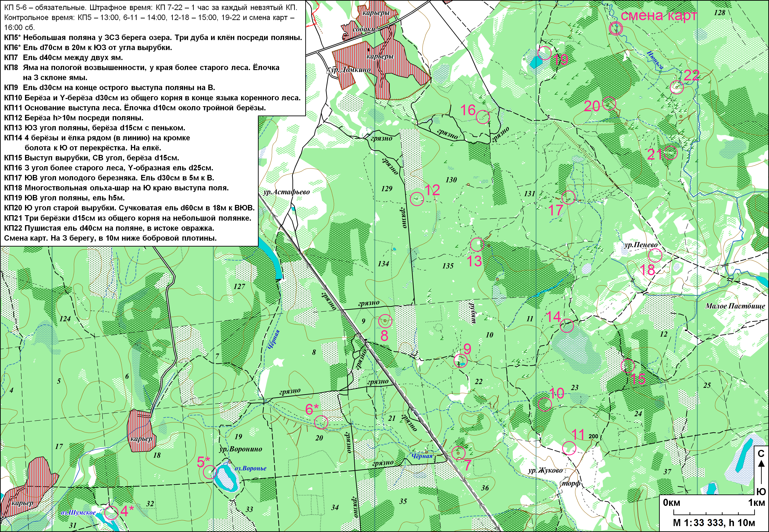Select control point circle 13
This screenshot has width=769, height=532.
tap(477, 245)
